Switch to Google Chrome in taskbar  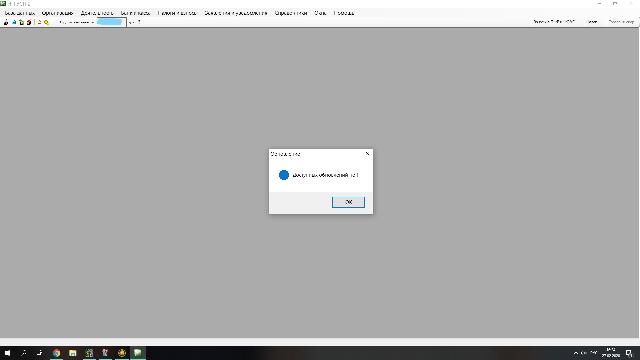[x=56, y=353]
